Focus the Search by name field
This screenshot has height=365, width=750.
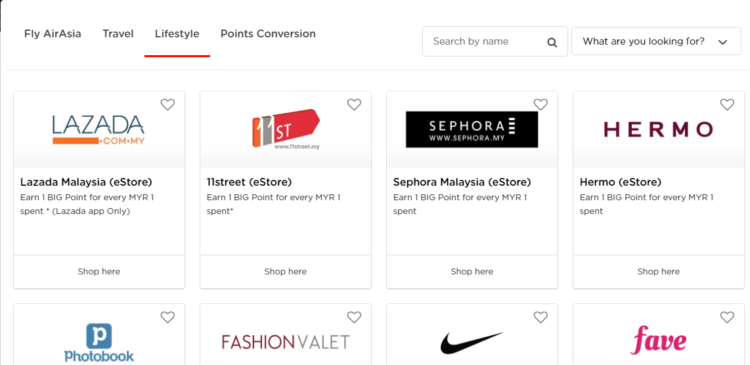pyautogui.click(x=495, y=41)
